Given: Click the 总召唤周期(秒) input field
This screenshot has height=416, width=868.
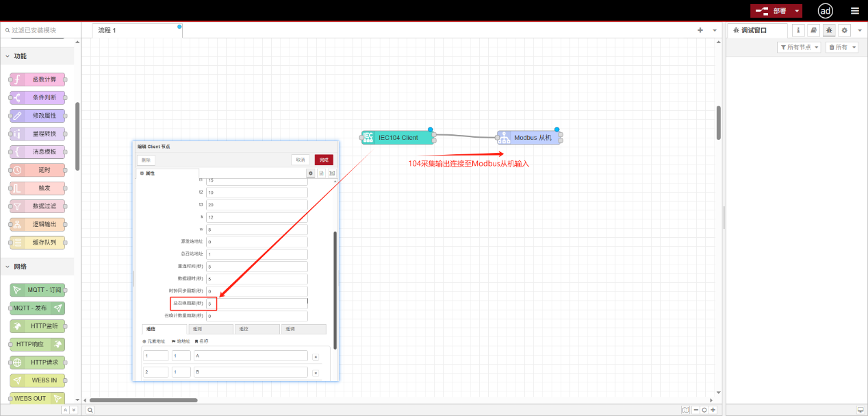Looking at the screenshot, I should [x=257, y=303].
